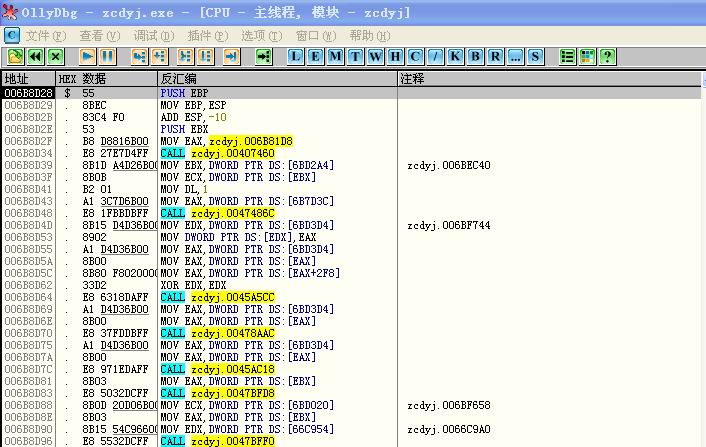Click the Close program X icon
This screenshot has height=447, width=706.
click(55, 57)
